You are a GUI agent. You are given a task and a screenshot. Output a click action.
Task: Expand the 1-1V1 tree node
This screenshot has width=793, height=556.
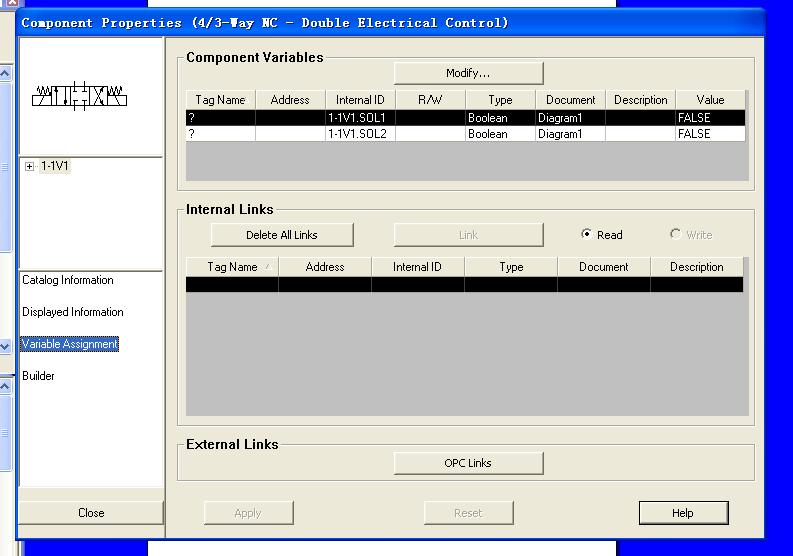coord(29,166)
